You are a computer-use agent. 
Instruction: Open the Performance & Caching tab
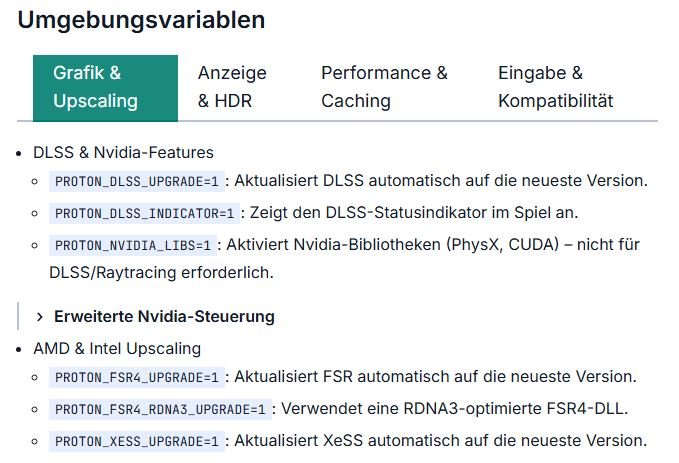tap(384, 87)
